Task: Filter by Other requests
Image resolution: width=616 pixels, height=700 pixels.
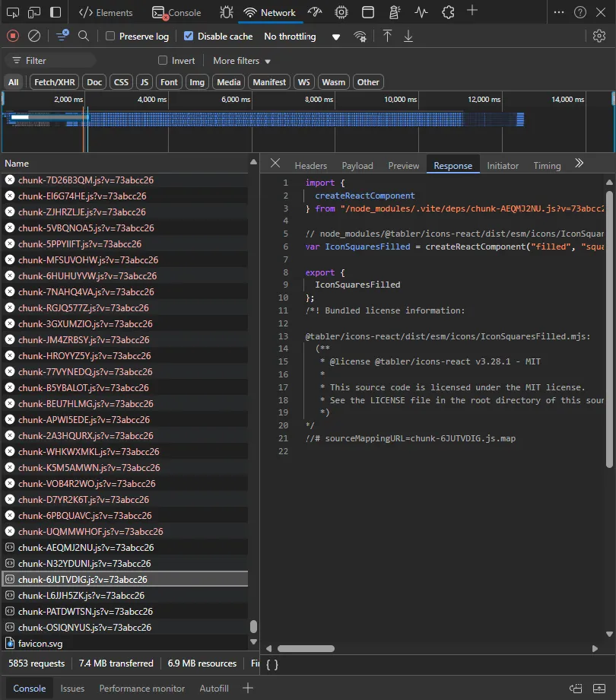Action: click(368, 82)
